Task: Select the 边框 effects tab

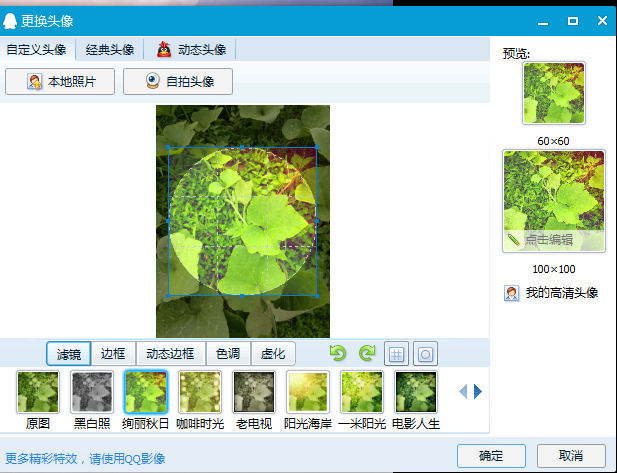Action: 113,354
